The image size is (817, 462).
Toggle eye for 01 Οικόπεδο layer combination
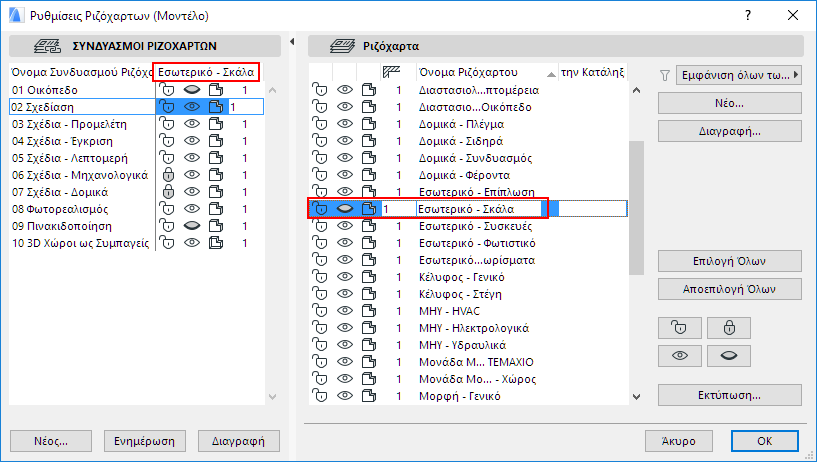[x=192, y=90]
